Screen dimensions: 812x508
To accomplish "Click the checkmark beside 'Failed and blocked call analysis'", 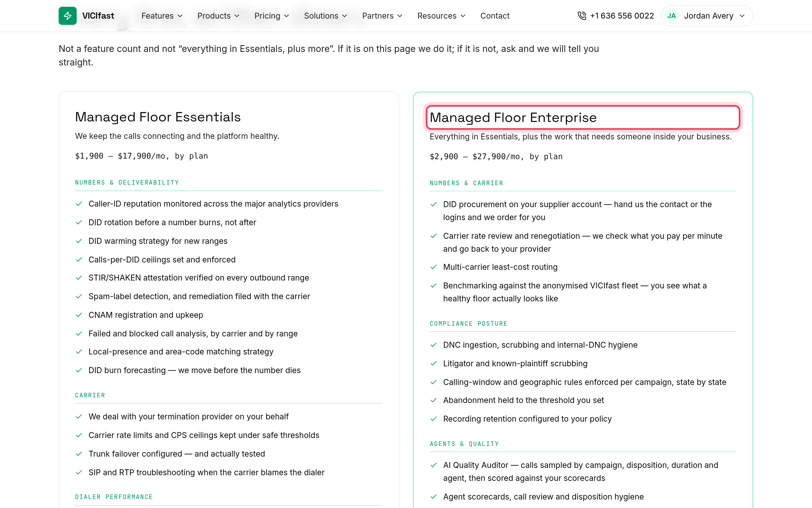I will pyautogui.click(x=79, y=334).
